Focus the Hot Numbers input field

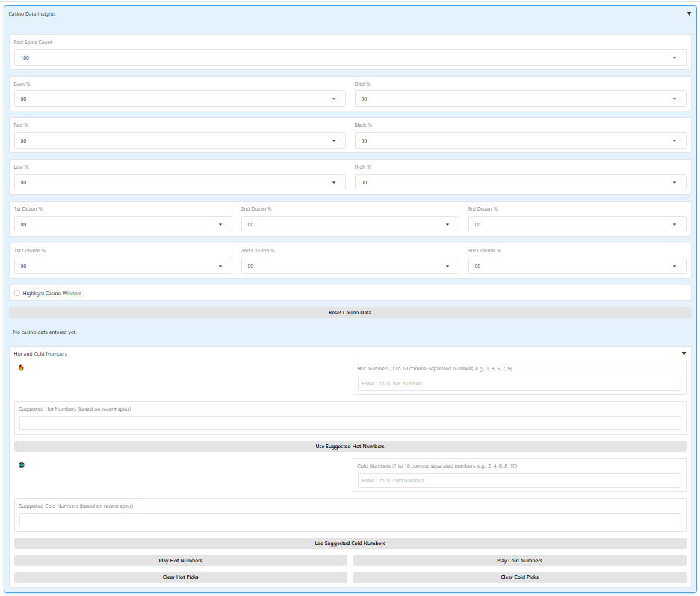click(519, 383)
